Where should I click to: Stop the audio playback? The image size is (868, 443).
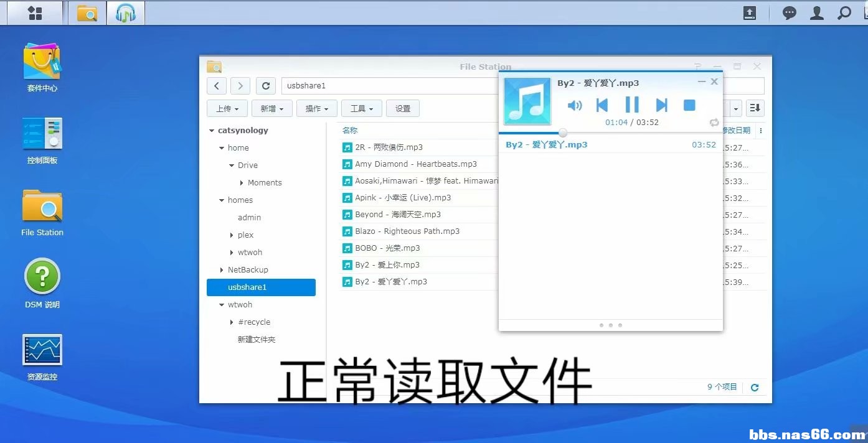pyautogui.click(x=689, y=105)
